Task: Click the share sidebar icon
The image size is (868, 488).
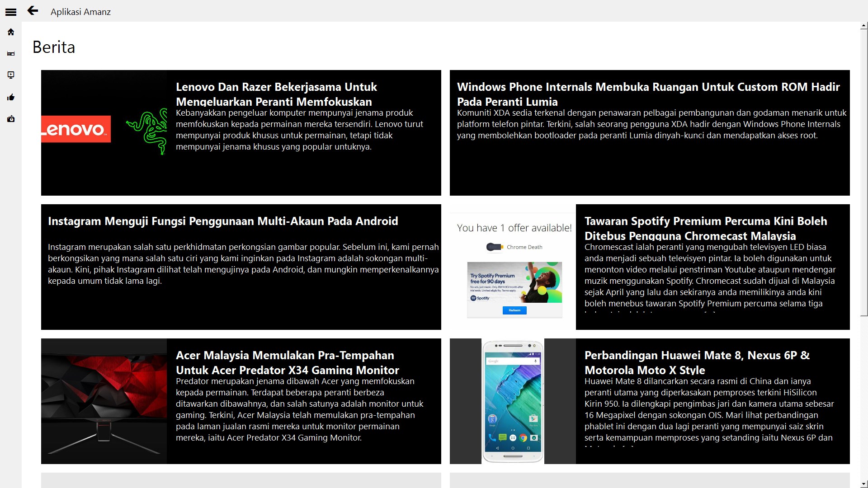Action: pyautogui.click(x=11, y=119)
